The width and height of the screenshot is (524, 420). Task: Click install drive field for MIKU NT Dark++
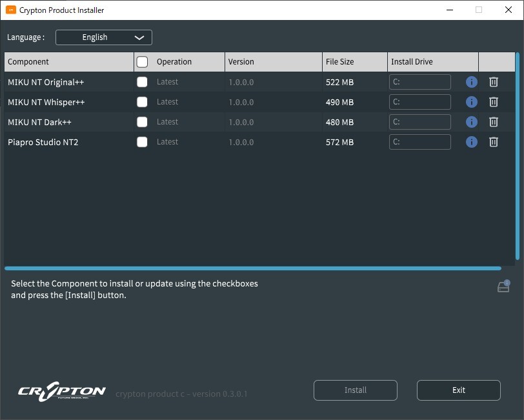click(419, 122)
